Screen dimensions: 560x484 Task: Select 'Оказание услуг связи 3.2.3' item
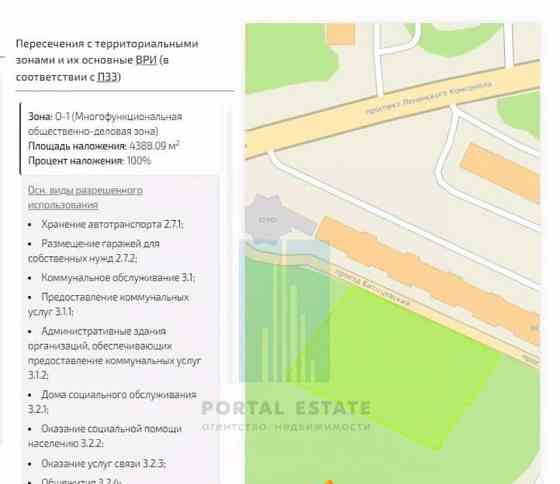click(x=103, y=463)
